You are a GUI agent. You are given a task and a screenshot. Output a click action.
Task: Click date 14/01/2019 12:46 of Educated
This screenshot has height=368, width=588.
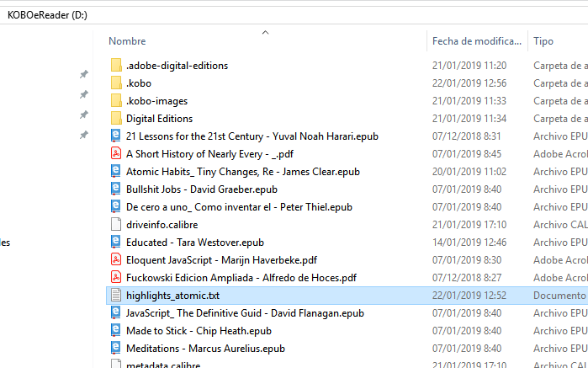[469, 242]
